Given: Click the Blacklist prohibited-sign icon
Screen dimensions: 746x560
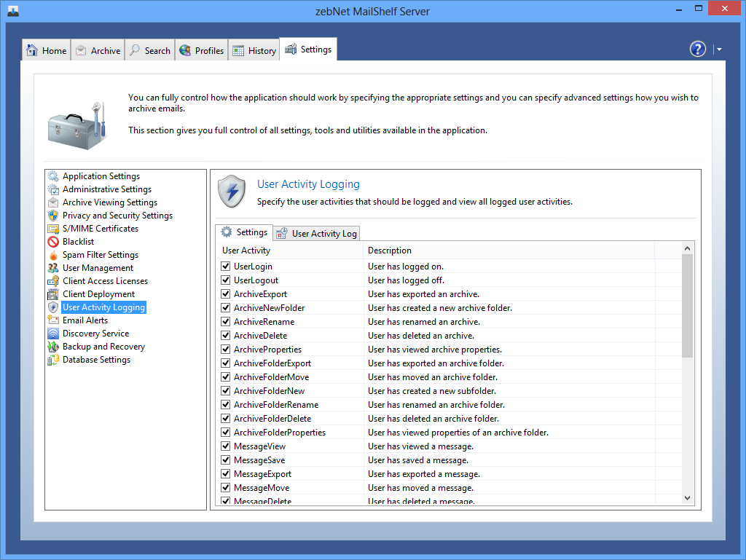Looking at the screenshot, I should (53, 242).
